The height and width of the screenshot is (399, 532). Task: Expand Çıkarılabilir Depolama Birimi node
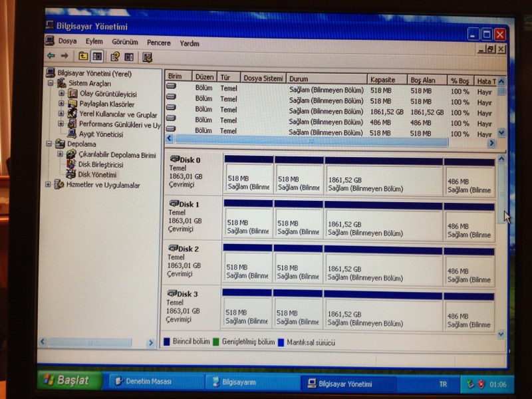pos(60,154)
